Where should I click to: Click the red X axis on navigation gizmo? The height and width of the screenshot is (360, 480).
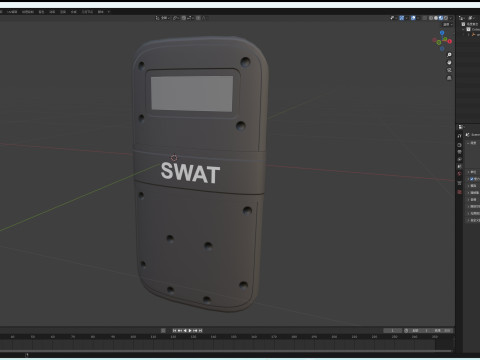pyautogui.click(x=450, y=41)
